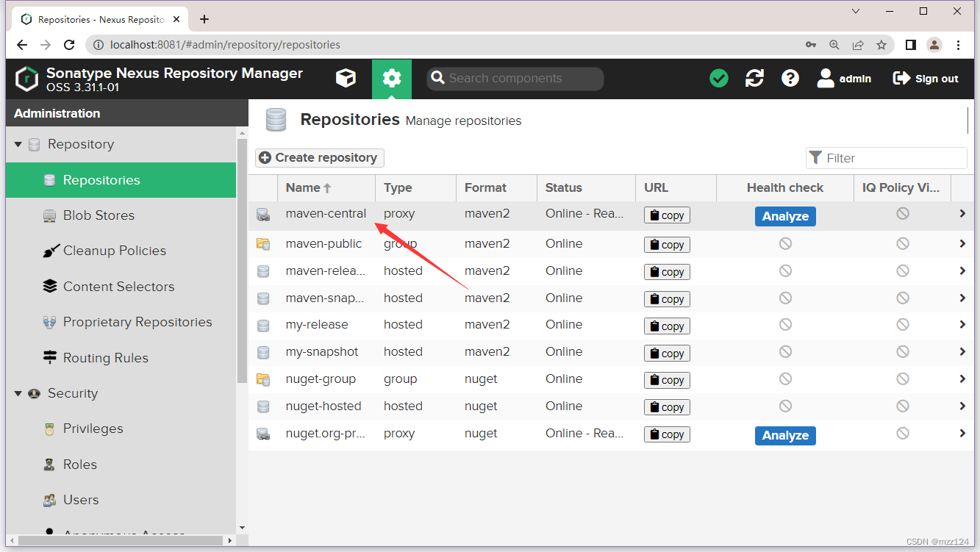Open the help question mark icon

(x=790, y=78)
